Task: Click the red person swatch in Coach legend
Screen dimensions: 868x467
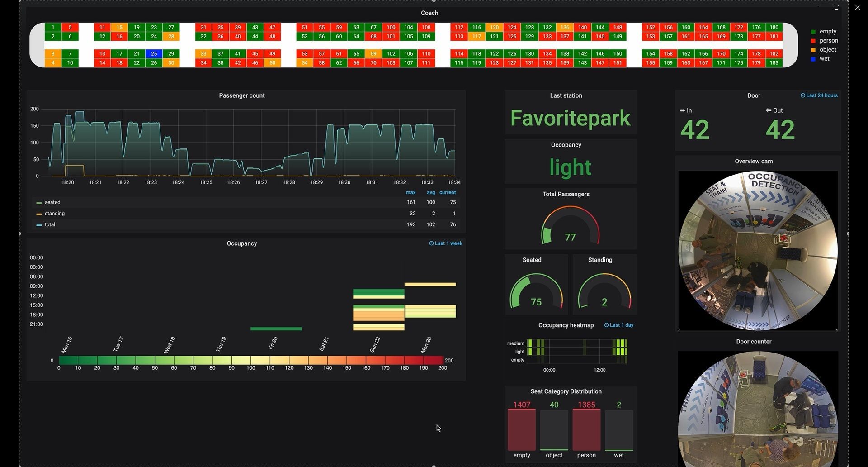Action: pyautogui.click(x=813, y=41)
